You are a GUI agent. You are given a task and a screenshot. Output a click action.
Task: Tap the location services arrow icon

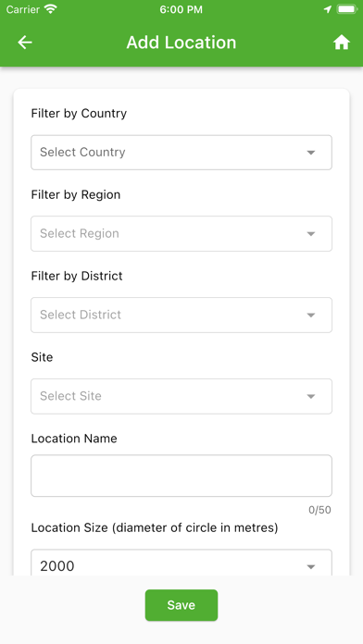(x=328, y=9)
